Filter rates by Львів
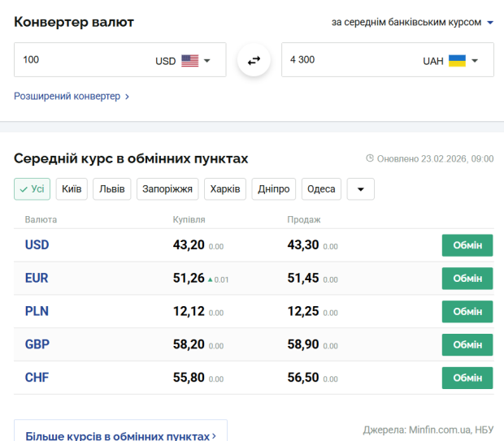 click(x=112, y=189)
